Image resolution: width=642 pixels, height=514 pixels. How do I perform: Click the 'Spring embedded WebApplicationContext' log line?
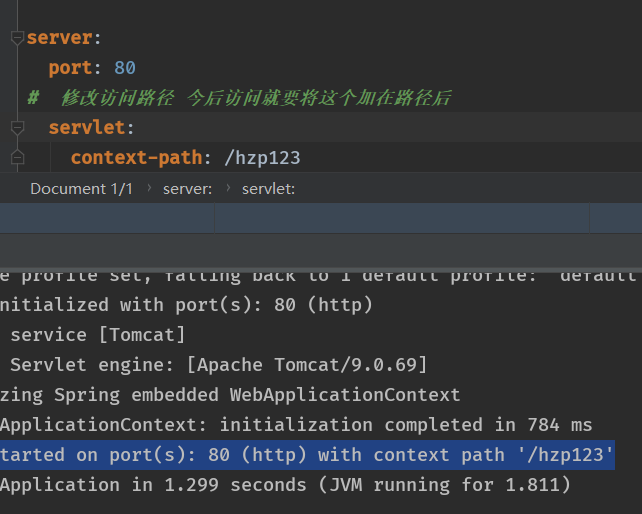coord(230,395)
